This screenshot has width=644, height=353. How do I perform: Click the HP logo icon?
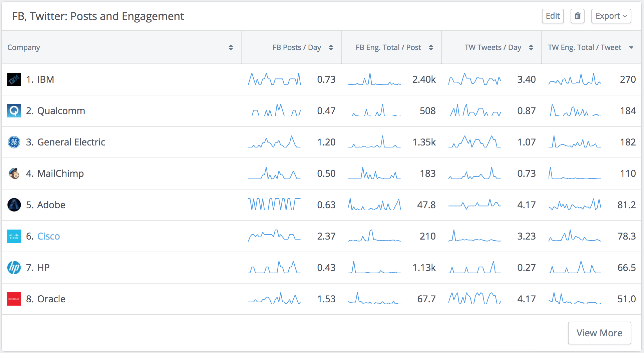click(14, 268)
